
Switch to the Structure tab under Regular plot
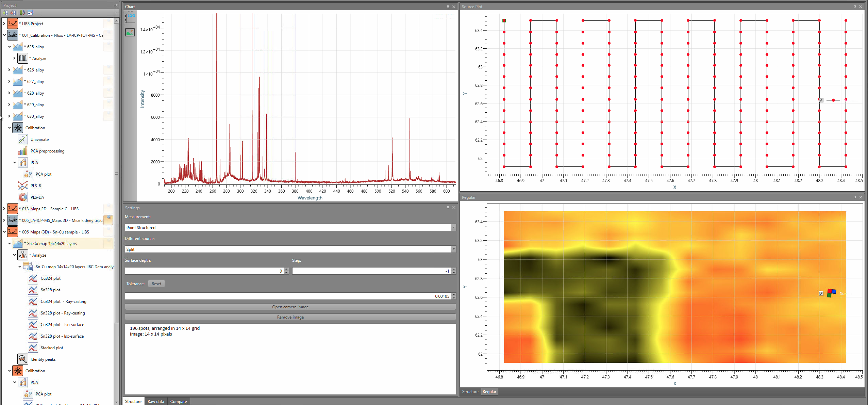click(470, 392)
